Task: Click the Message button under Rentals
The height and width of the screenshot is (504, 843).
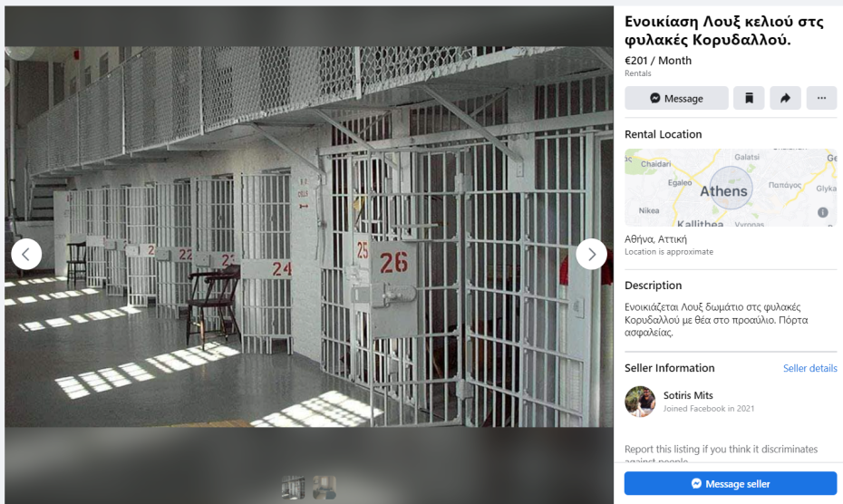Action: click(x=676, y=98)
